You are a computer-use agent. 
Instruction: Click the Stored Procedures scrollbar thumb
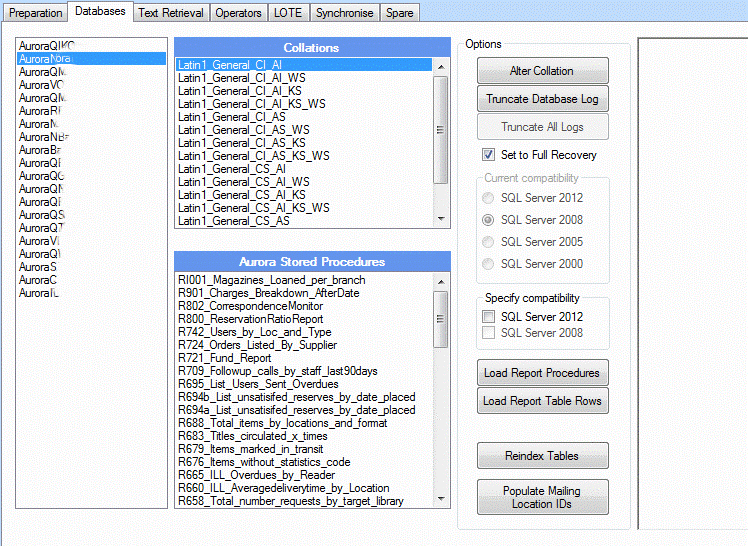[441, 319]
